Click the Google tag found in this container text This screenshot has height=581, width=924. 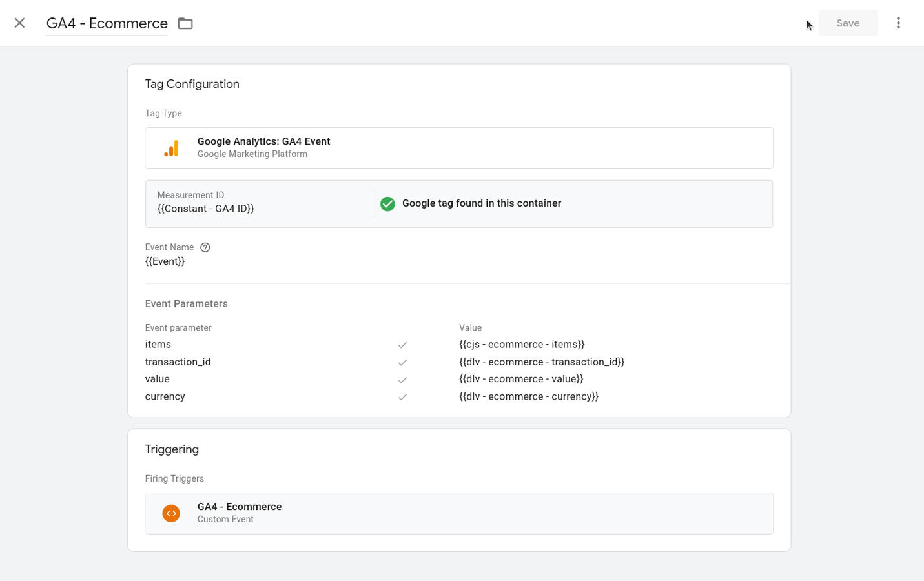[x=482, y=203]
